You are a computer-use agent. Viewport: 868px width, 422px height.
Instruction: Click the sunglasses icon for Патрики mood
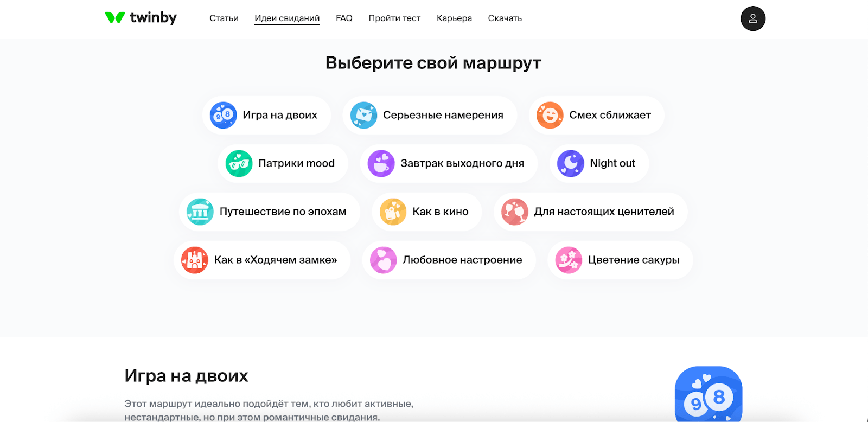point(239,163)
